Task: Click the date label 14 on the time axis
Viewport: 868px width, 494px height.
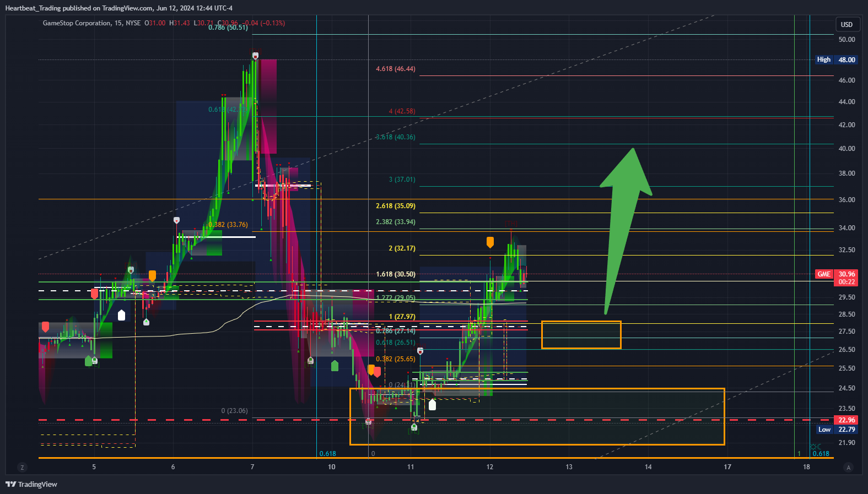Action: point(648,467)
